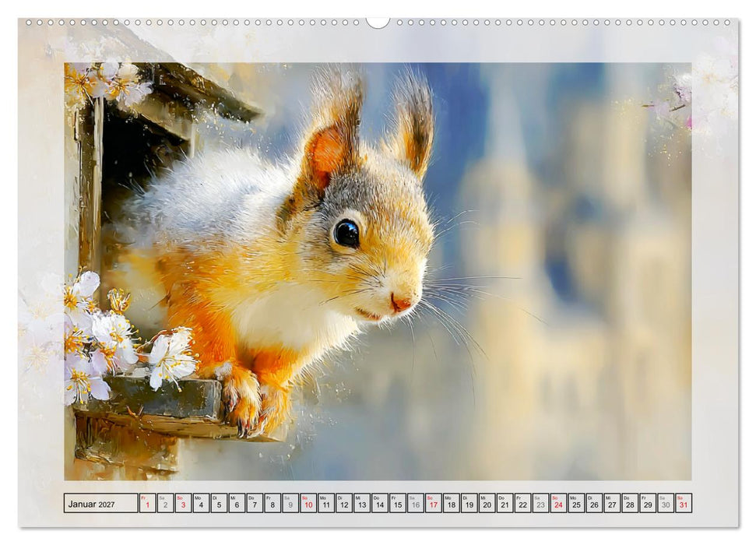Select the date cell numbered 7
The height and width of the screenshot is (545, 756).
255,502
